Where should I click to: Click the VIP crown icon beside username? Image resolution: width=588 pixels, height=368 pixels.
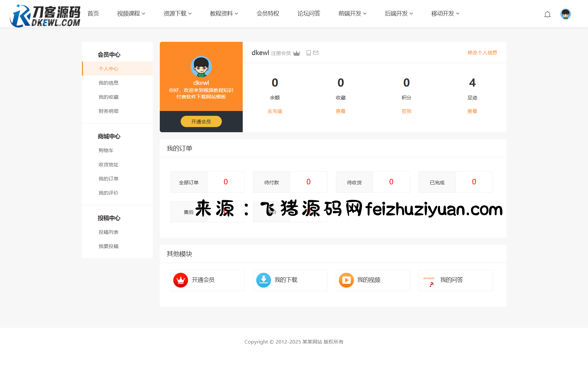[x=296, y=53]
